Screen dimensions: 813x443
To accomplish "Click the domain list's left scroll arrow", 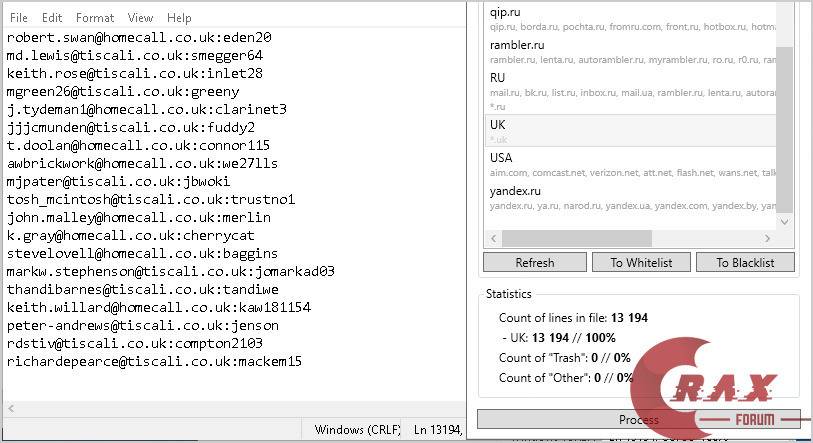I will coord(492,239).
